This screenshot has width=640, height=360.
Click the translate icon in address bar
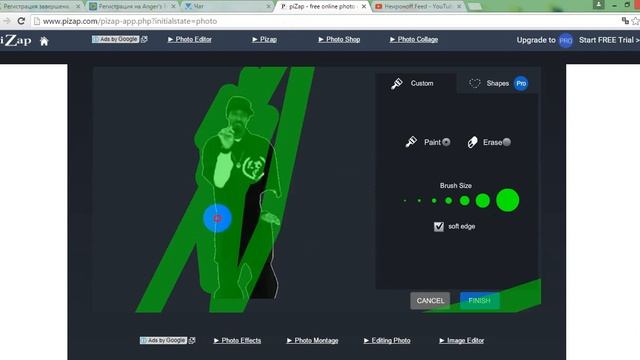pos(625,21)
